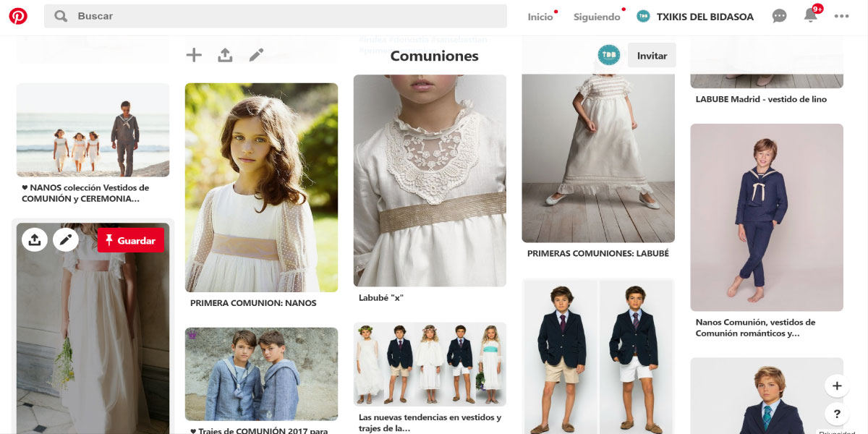The height and width of the screenshot is (434, 868).
Task: Edit the hovered pin via its pencil icon
Action: point(66,239)
